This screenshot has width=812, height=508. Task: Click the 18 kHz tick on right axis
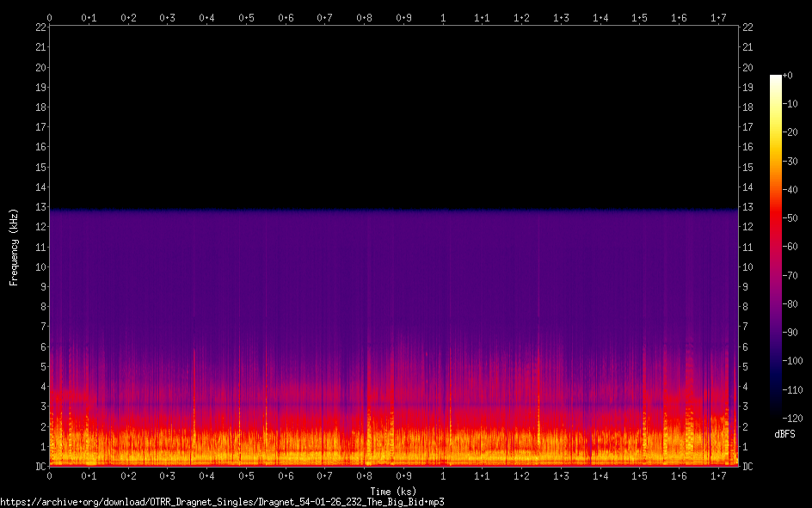tap(747, 107)
